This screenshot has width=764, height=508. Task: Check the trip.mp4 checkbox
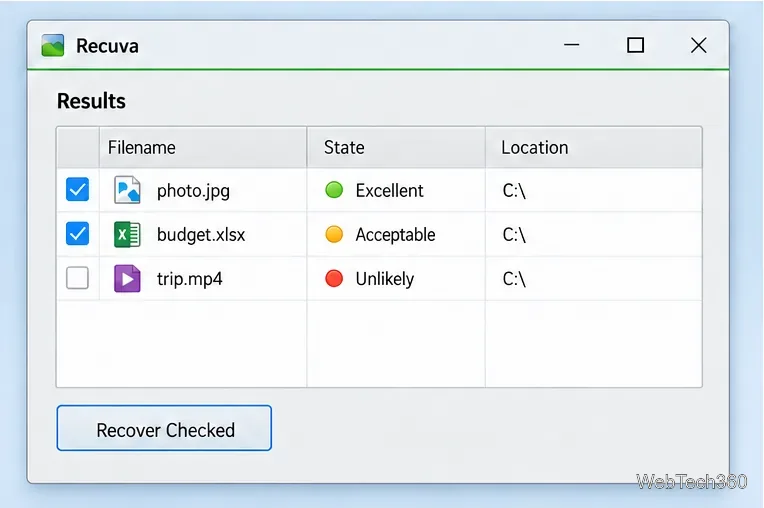tap(77, 278)
